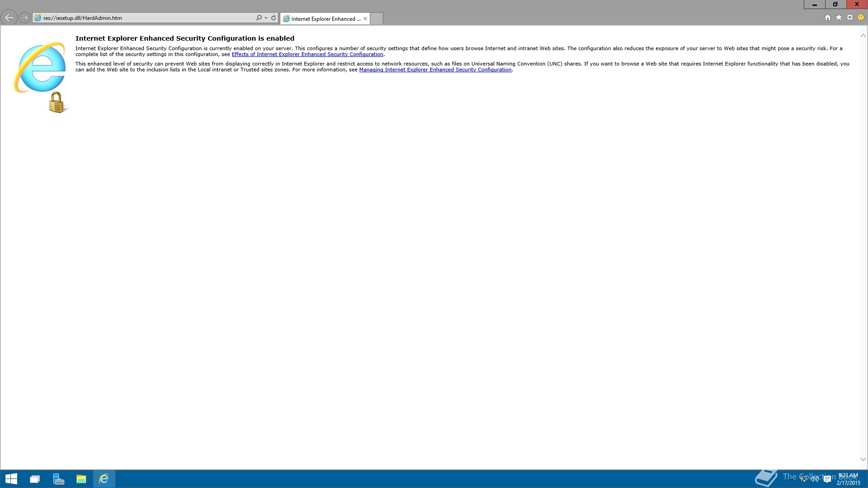Click the network status tray icon
868x488 pixels.
click(x=804, y=479)
